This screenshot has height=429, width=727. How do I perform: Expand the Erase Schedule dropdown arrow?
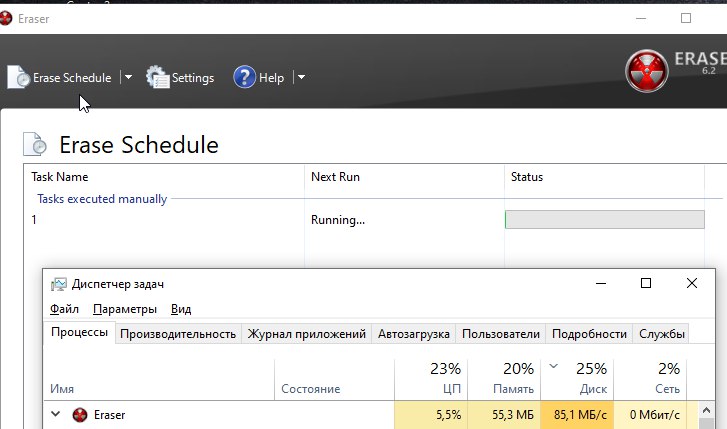tap(128, 77)
